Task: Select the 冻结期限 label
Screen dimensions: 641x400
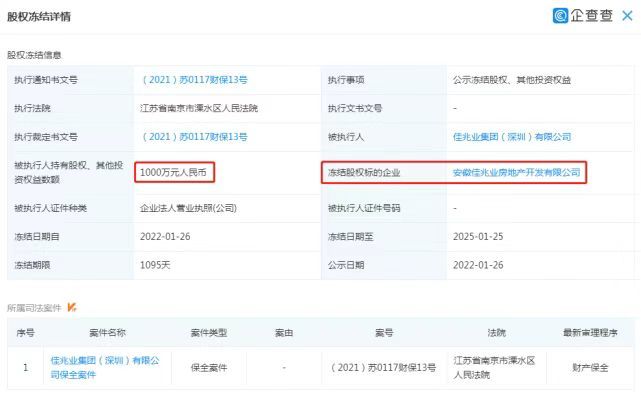Action: (32, 265)
